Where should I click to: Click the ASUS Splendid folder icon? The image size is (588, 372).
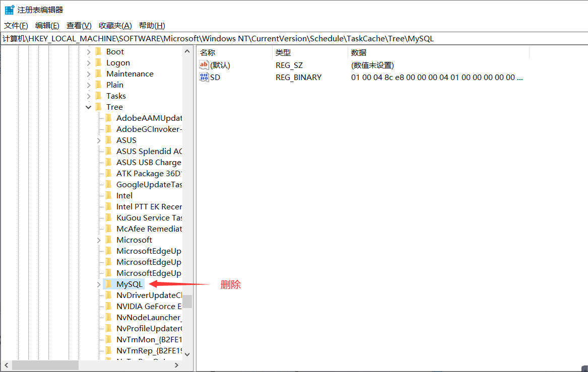tap(109, 151)
